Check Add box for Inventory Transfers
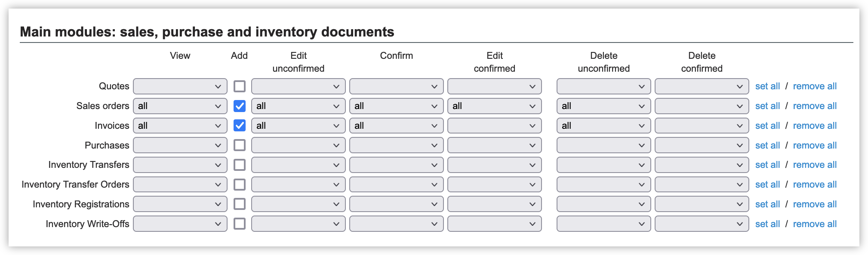The width and height of the screenshot is (868, 255). (x=240, y=165)
